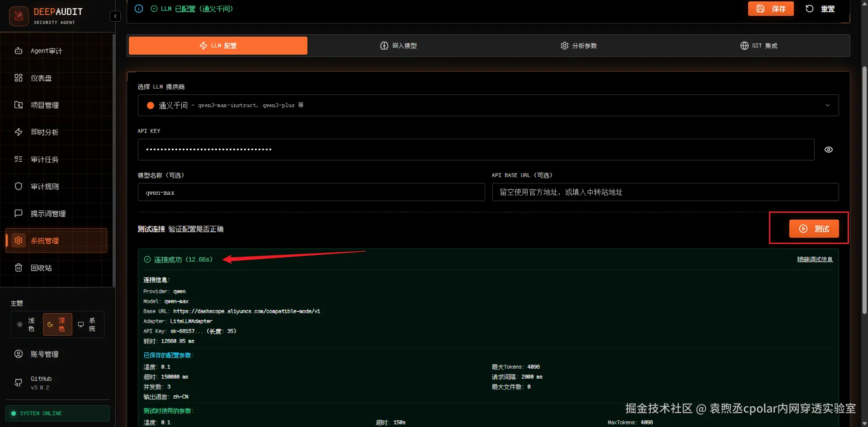Click the 隐藏调试信息 link
The image size is (868, 427).
click(x=815, y=259)
